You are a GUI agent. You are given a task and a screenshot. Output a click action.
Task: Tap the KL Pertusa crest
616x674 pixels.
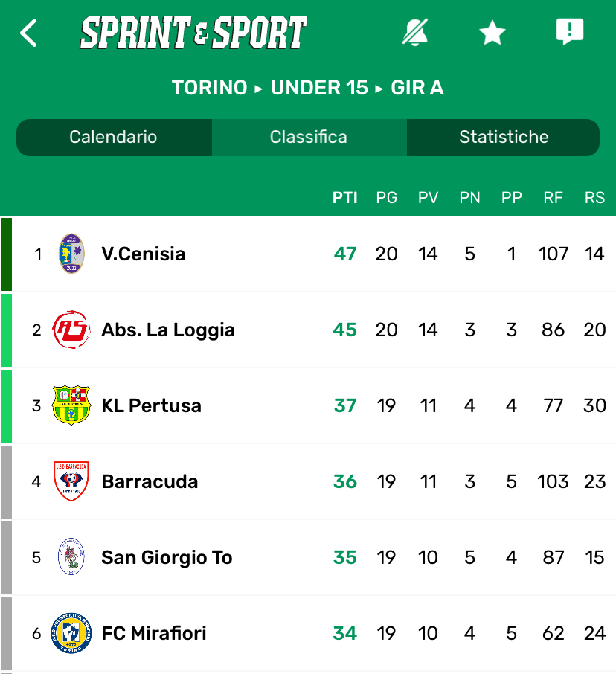(71, 405)
